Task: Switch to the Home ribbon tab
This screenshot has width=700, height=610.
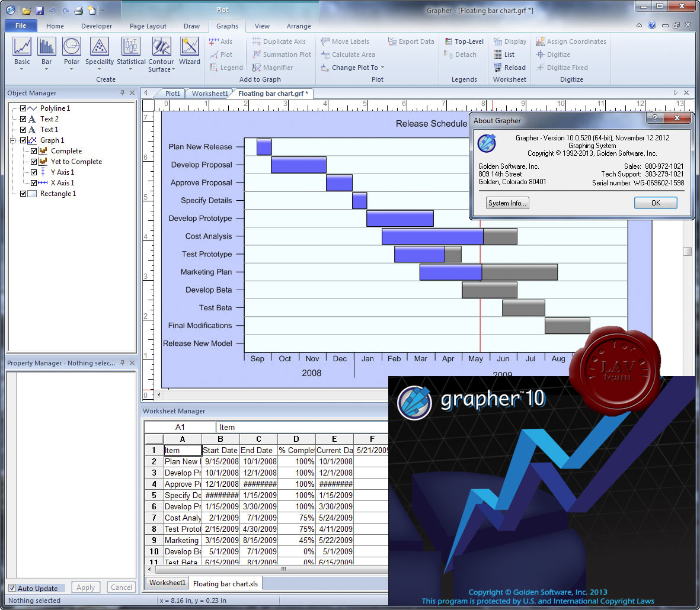Action: tap(55, 26)
